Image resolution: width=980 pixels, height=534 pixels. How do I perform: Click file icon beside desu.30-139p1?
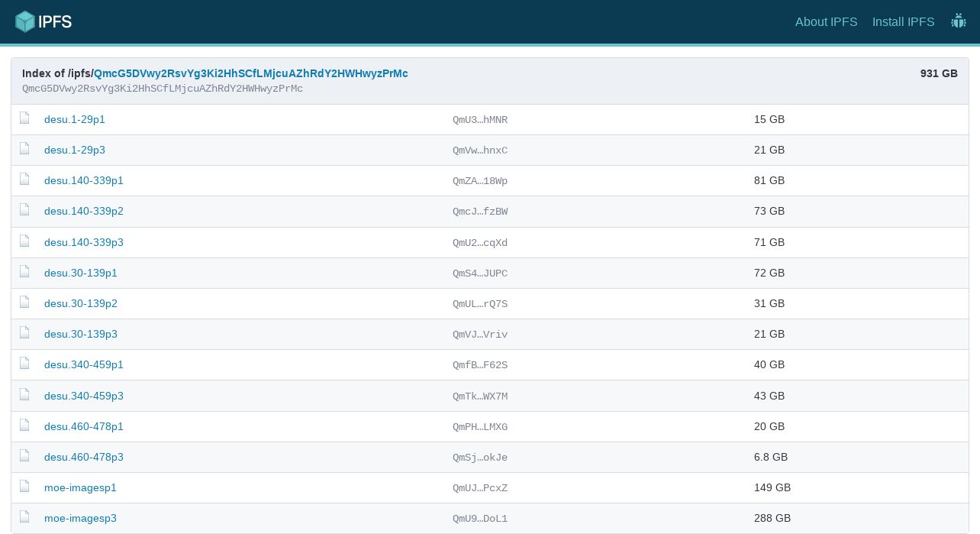25,272
